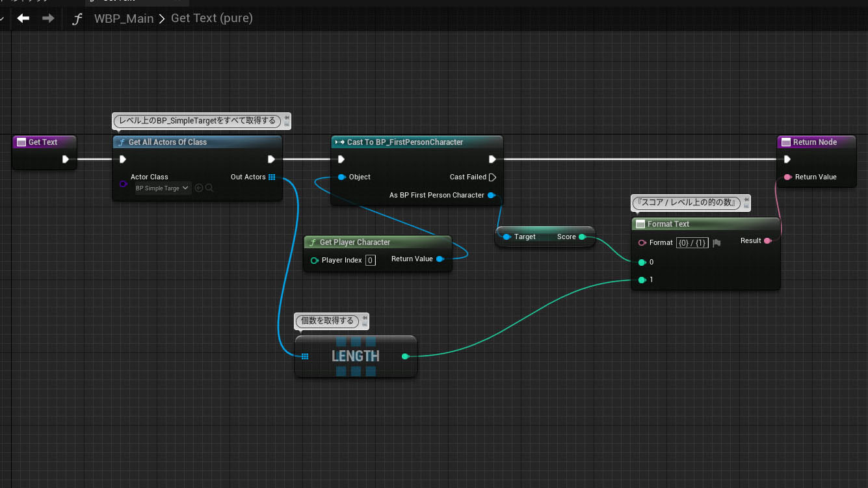868x488 pixels.
Task: Click the Score output pin
Action: 582,237
